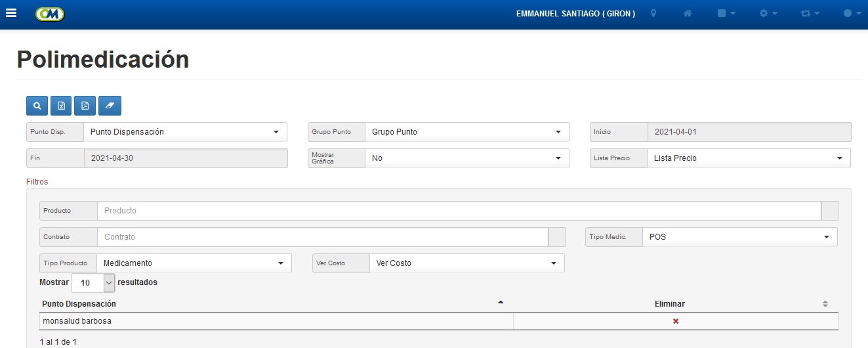Open the hamburger navigation menu

click(11, 13)
